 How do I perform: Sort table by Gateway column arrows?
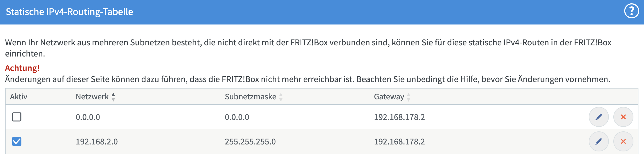click(408, 97)
